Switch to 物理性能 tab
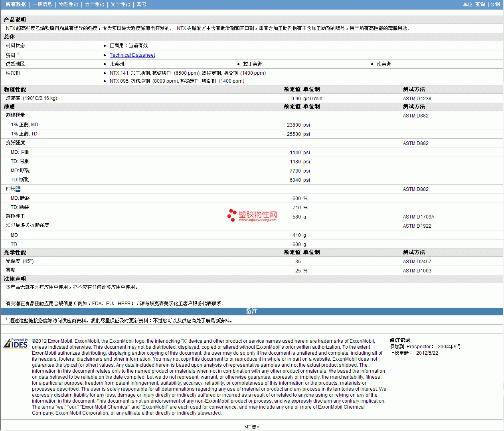This screenshot has width=504, height=431. tap(68, 4)
